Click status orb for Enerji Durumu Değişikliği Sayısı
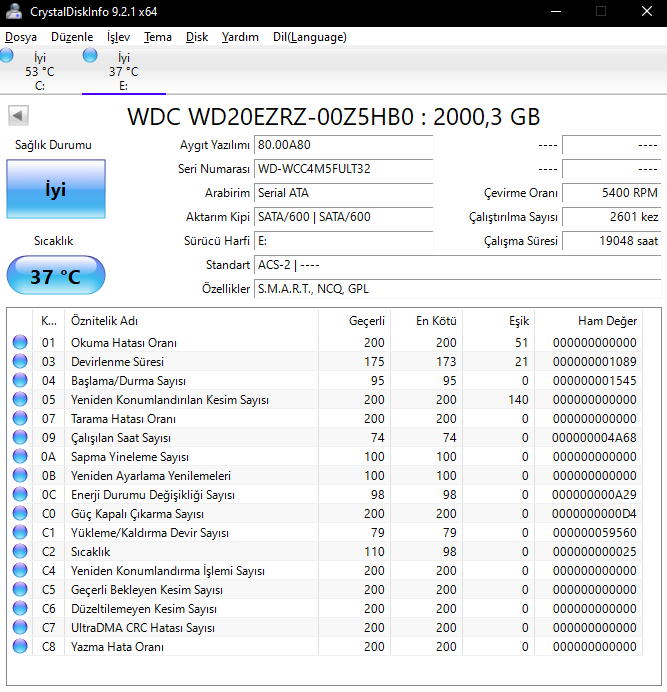This screenshot has width=667, height=692. pyautogui.click(x=20, y=494)
